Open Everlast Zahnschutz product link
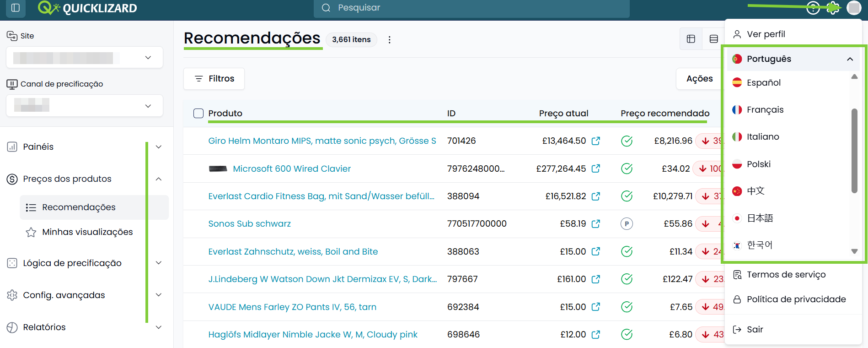 293,252
